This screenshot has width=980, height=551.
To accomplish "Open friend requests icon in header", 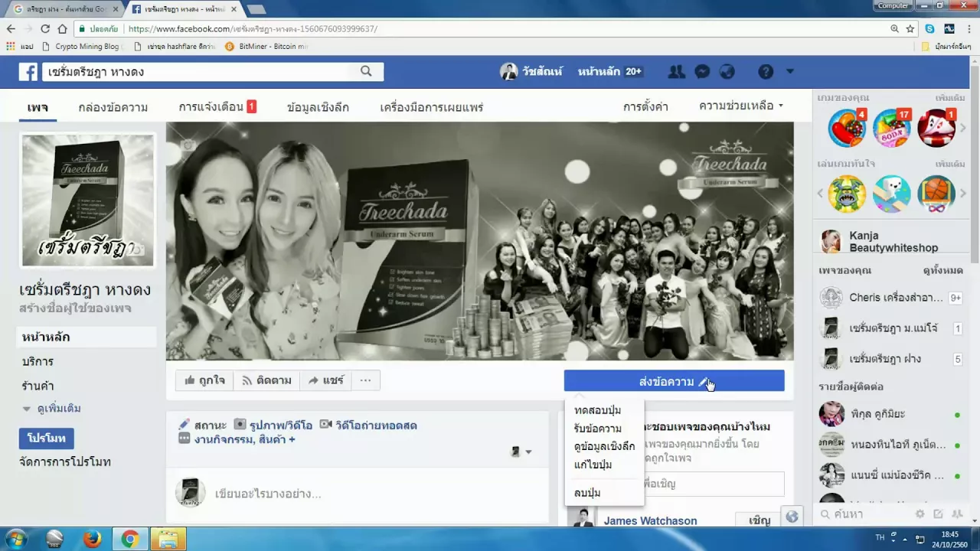I will click(676, 72).
